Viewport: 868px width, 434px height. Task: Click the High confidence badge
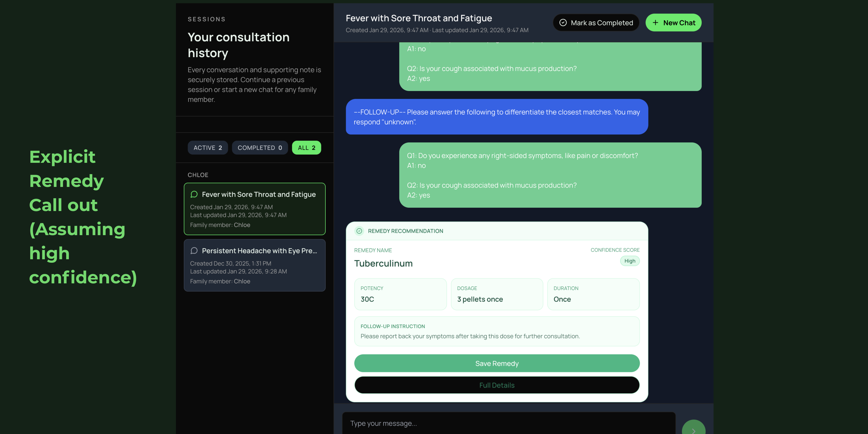629,261
